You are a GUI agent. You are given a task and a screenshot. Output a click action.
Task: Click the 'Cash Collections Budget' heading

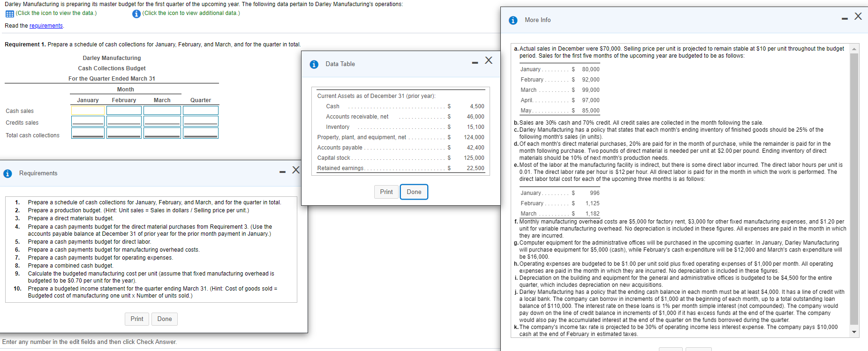point(112,68)
